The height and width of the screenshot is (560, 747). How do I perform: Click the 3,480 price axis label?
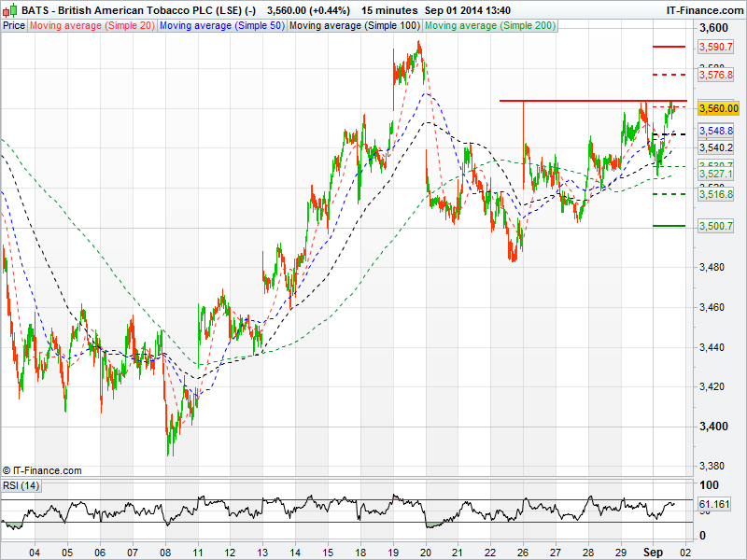(713, 267)
